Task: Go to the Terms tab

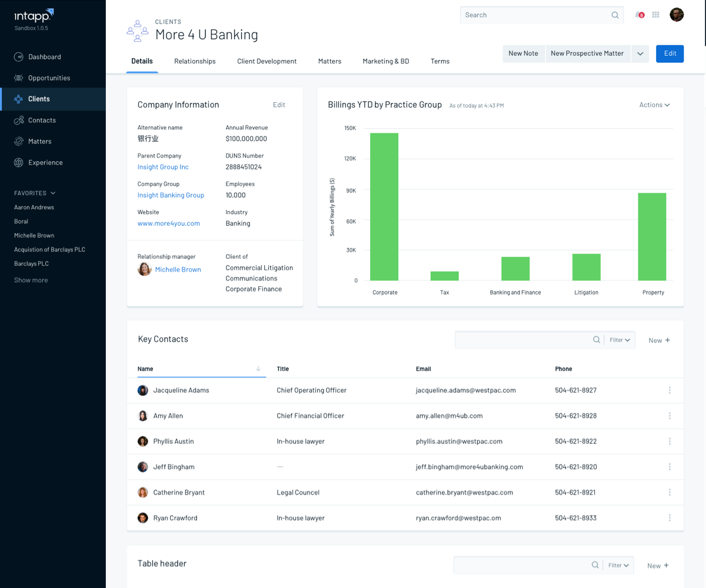Action: click(x=440, y=61)
